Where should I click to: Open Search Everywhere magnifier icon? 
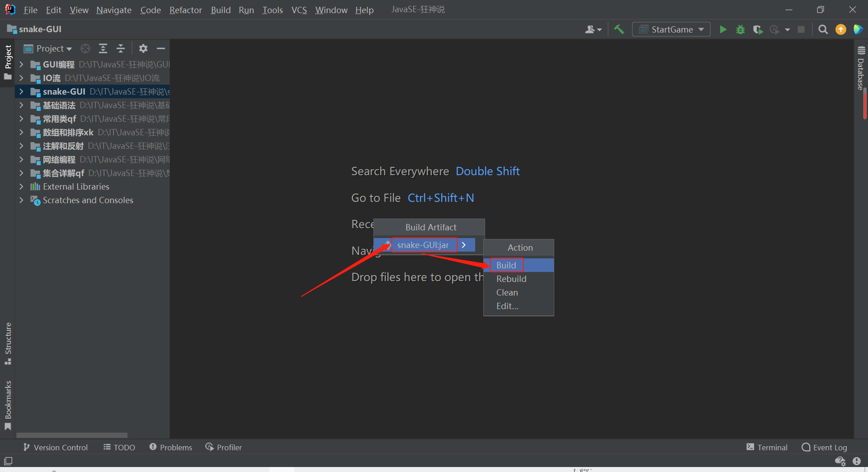point(823,29)
